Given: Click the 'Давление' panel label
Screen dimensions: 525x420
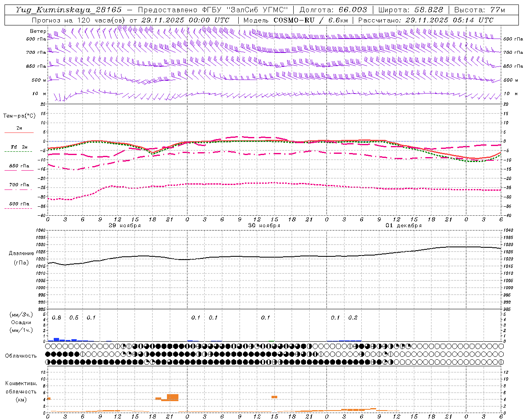Looking at the screenshot, I should [x=21, y=253].
